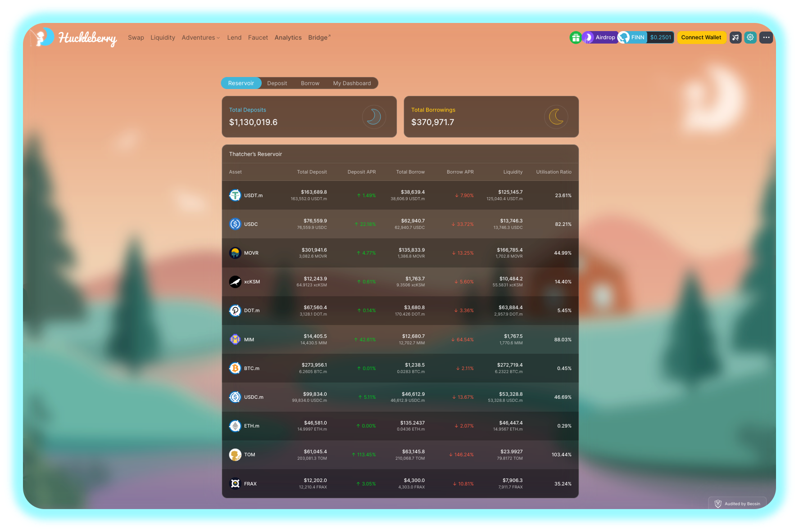Switch to the Deposit tab
This screenshot has width=799, height=532.
277,83
